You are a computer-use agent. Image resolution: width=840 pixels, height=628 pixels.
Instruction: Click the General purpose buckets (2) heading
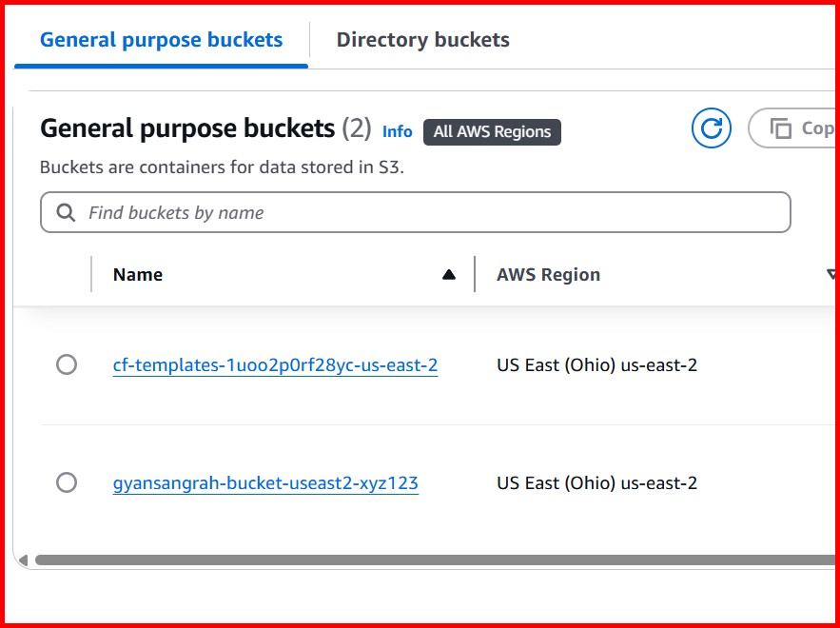[x=205, y=128]
